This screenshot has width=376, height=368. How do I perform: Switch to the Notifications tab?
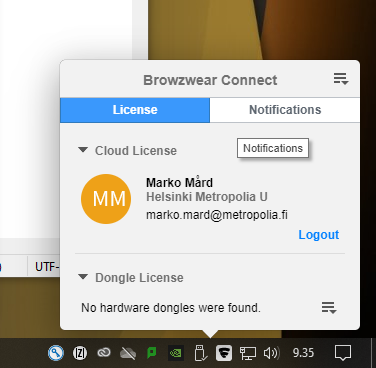tap(285, 110)
